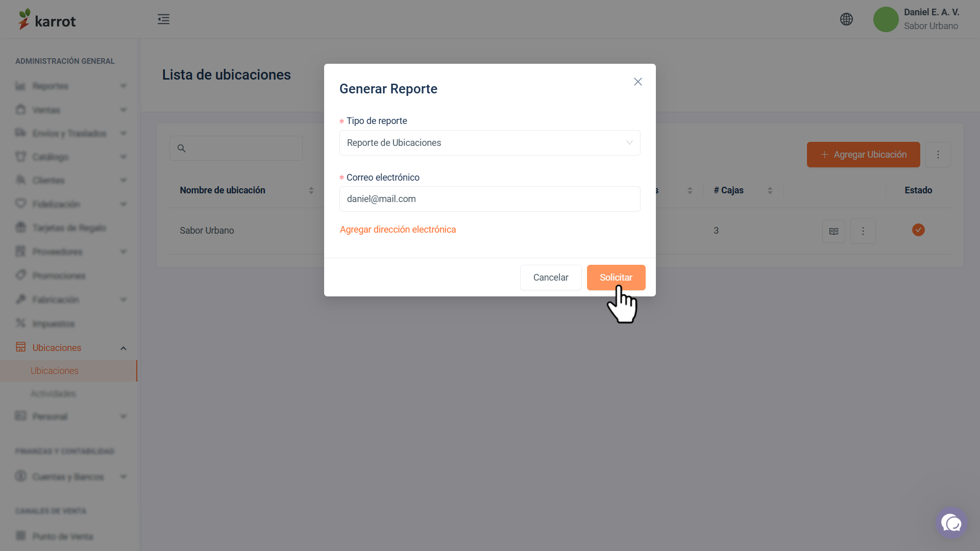Open Tipo de reporte dropdown

click(x=489, y=143)
